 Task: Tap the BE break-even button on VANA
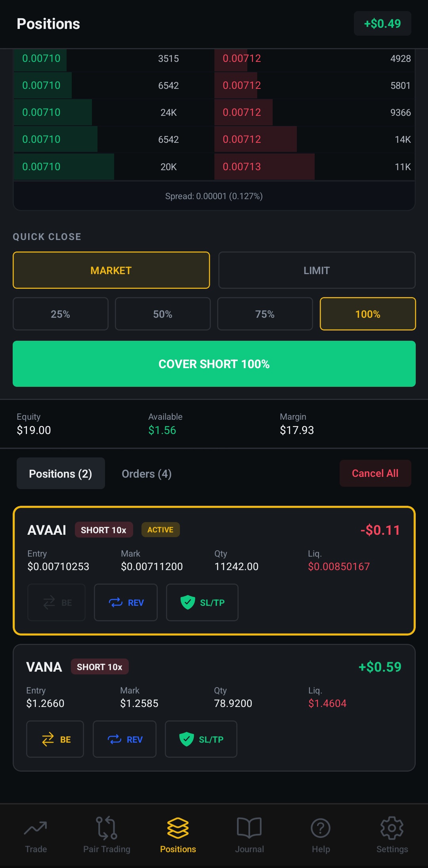pyautogui.click(x=55, y=739)
